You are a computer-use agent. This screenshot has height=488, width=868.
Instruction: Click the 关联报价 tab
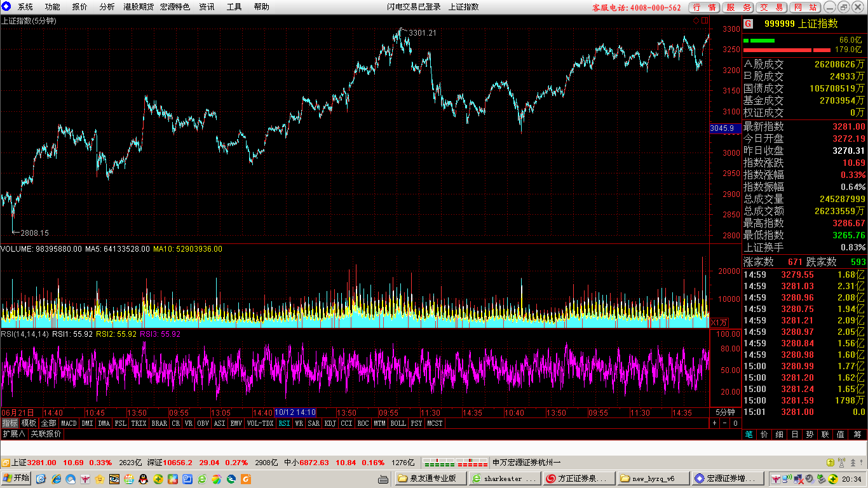[46, 434]
